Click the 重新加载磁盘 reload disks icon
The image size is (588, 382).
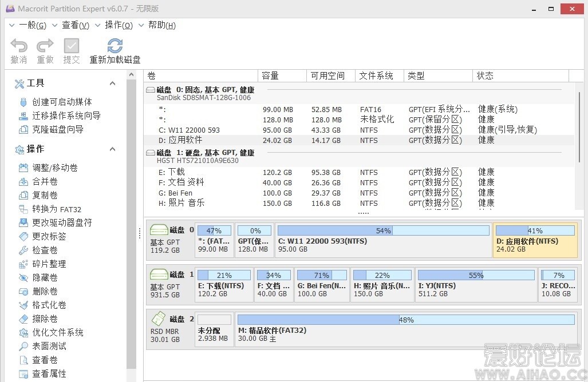tap(115, 46)
